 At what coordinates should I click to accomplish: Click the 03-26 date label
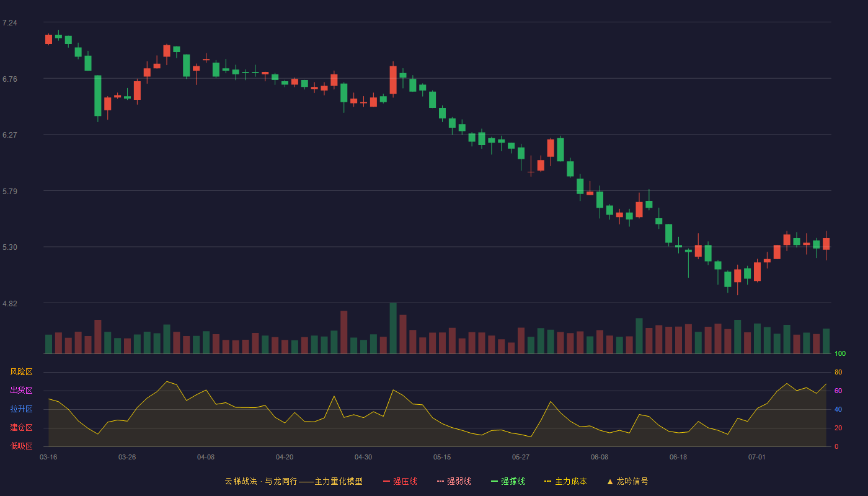coord(127,457)
